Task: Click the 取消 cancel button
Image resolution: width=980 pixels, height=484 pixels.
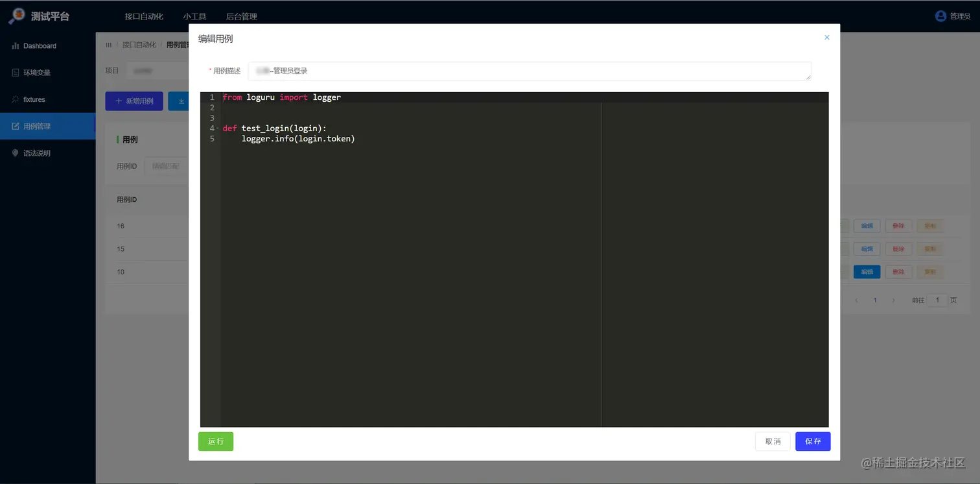Action: 773,441
